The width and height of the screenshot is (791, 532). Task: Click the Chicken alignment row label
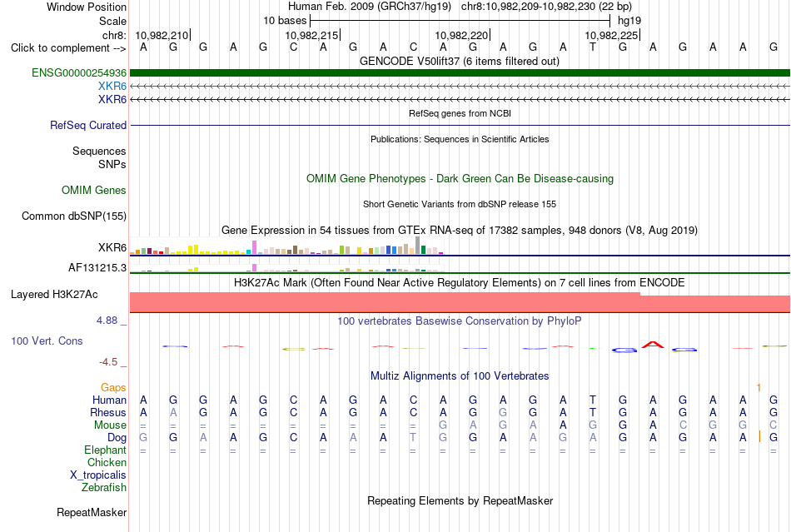(107, 462)
